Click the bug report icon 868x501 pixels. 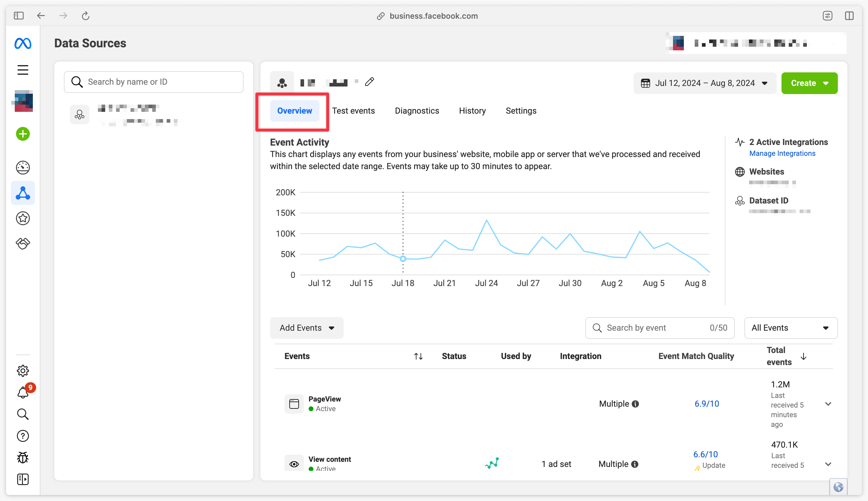(x=23, y=457)
